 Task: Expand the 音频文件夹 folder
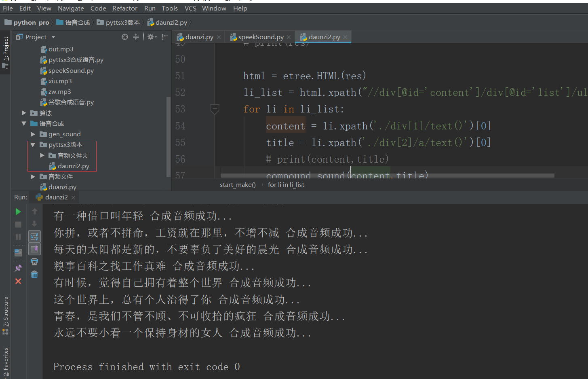[x=42, y=155]
